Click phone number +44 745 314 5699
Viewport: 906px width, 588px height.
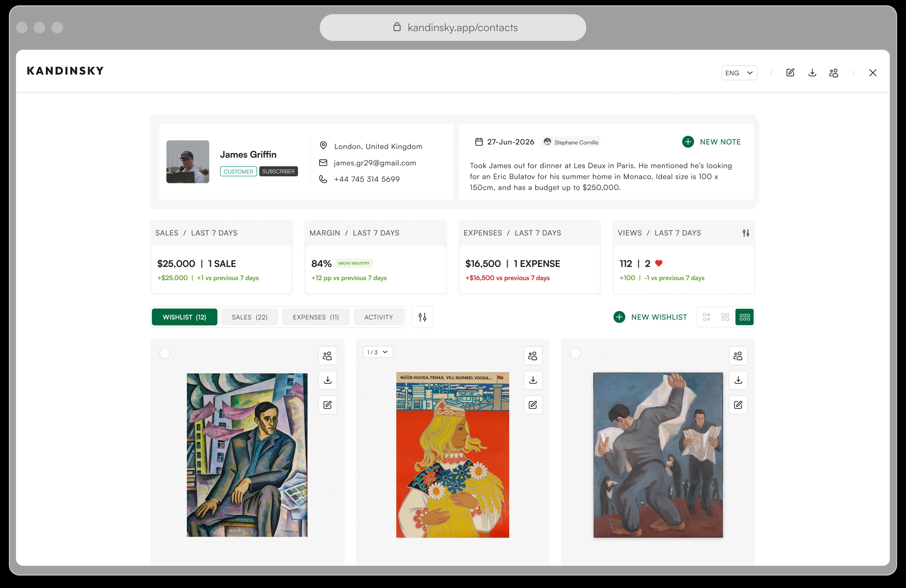point(367,179)
